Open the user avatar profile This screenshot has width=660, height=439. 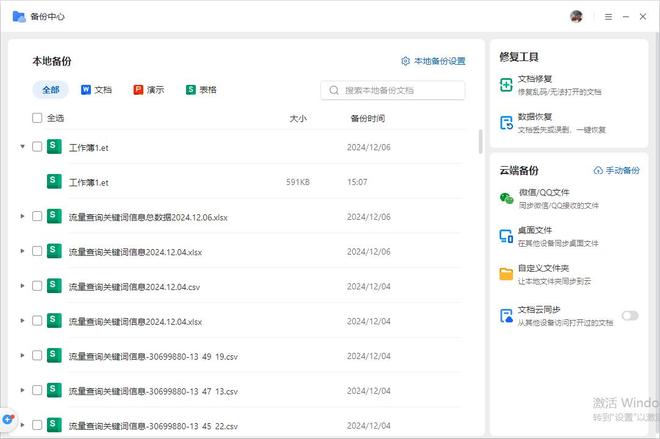tap(576, 16)
